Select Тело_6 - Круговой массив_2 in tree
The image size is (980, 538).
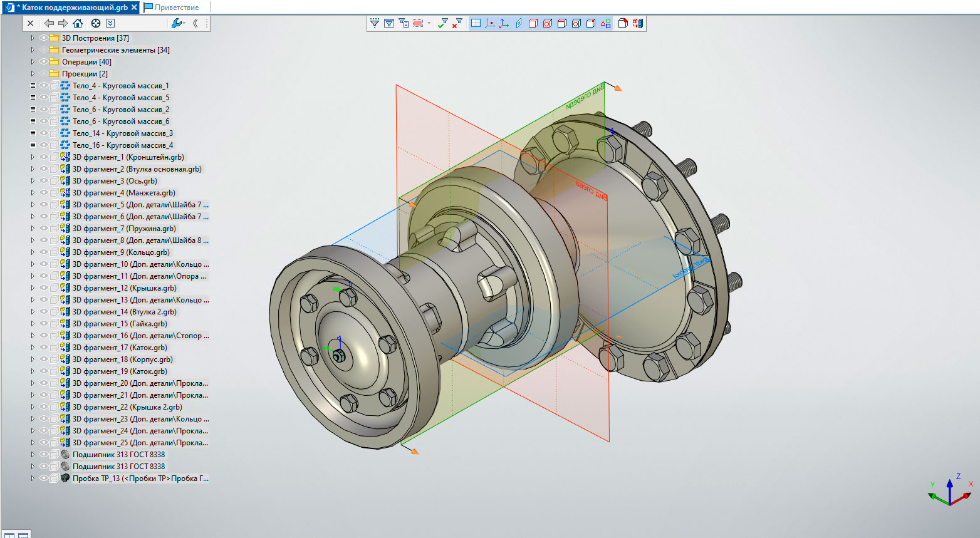coord(121,110)
